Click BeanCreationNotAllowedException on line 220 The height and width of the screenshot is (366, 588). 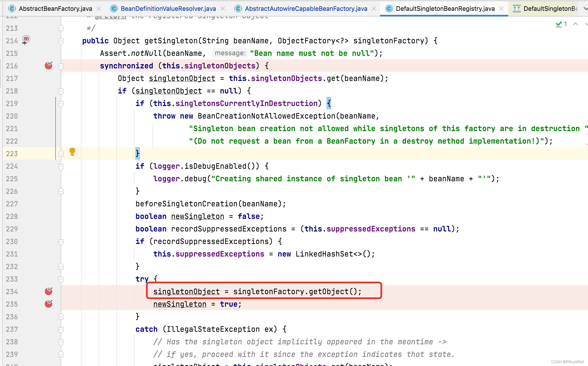(266, 116)
